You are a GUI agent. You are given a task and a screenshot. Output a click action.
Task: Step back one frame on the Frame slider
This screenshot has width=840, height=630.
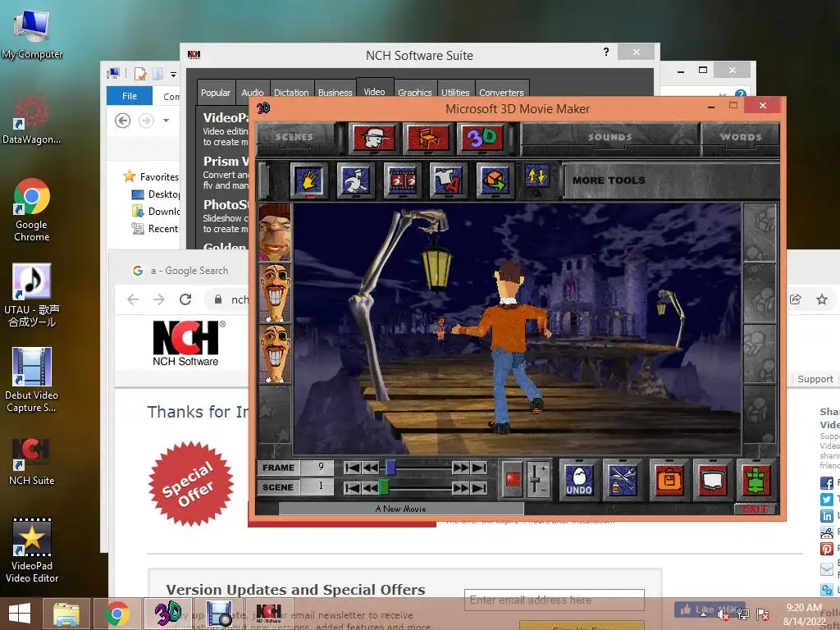point(370,468)
